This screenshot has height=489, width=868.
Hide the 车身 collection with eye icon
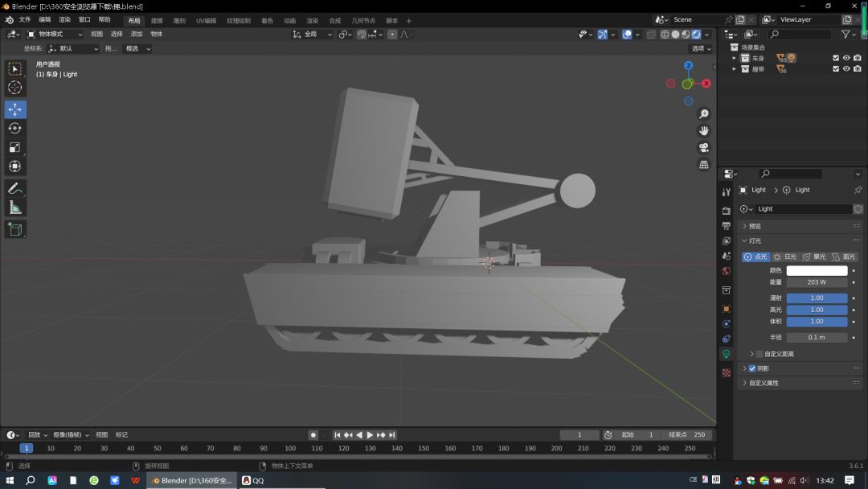click(x=845, y=58)
